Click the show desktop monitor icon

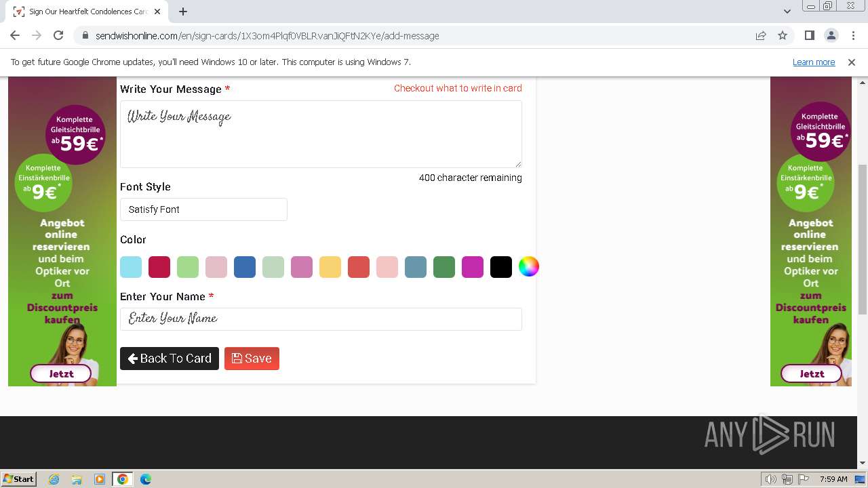(861, 479)
